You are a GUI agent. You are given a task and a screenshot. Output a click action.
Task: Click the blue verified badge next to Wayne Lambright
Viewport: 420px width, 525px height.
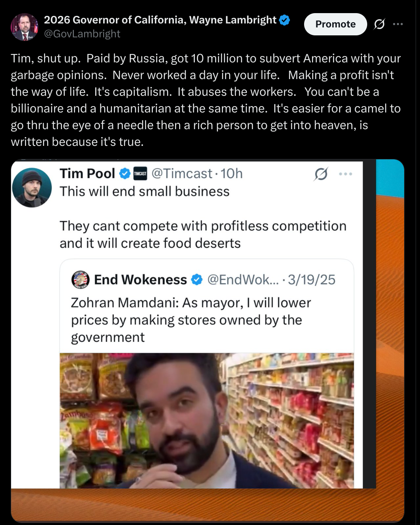point(285,20)
